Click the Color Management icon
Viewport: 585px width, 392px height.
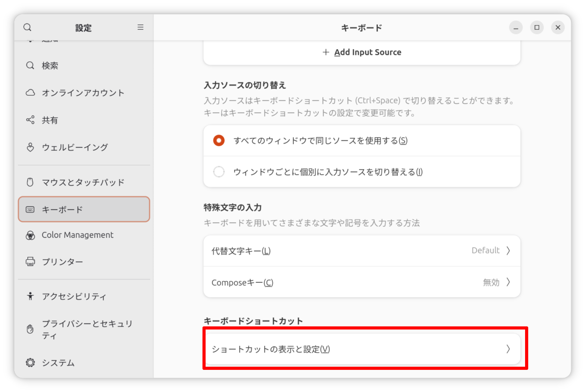[x=30, y=235]
